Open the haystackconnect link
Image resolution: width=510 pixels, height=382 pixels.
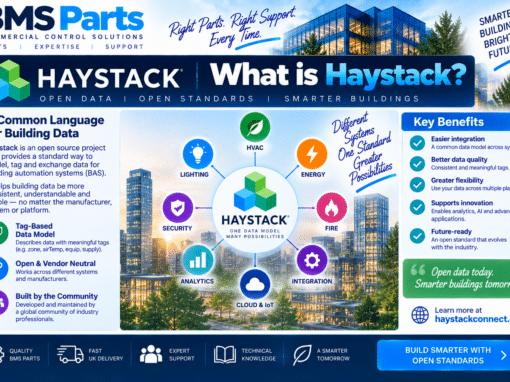tap(472, 319)
